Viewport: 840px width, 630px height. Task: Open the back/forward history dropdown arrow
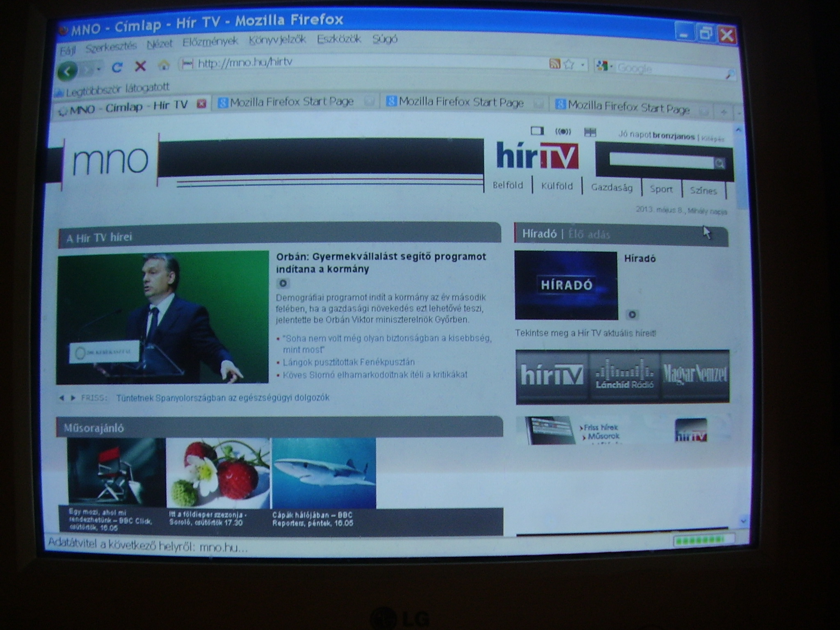[x=98, y=70]
